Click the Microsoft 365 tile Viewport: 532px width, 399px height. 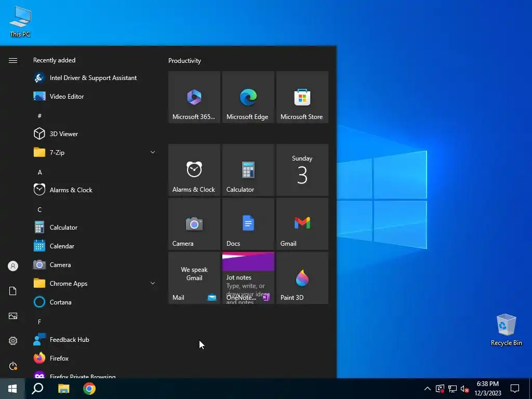[x=194, y=97]
